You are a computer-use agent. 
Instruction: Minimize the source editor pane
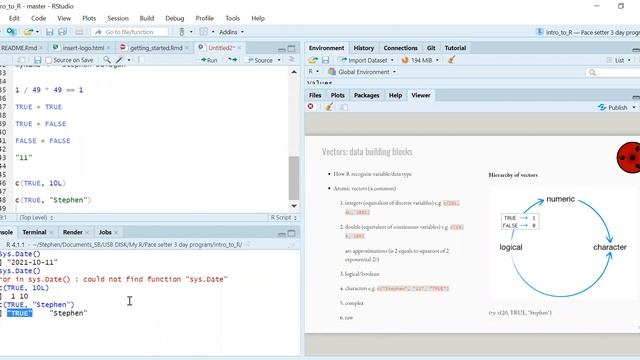281,49
